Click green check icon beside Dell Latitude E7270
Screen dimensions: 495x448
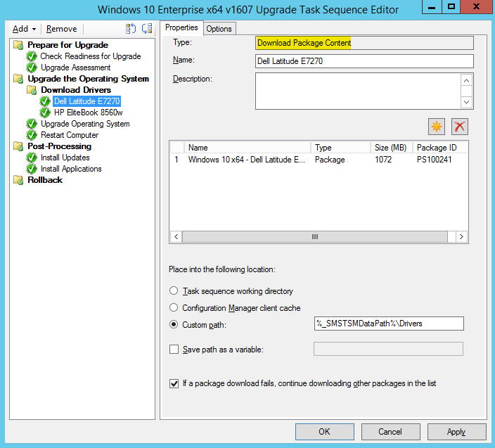(x=45, y=101)
